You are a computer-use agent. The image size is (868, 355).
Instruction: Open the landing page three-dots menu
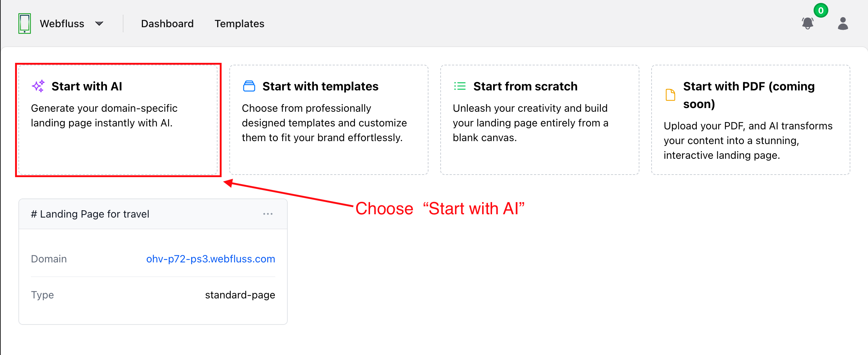pyautogui.click(x=268, y=214)
